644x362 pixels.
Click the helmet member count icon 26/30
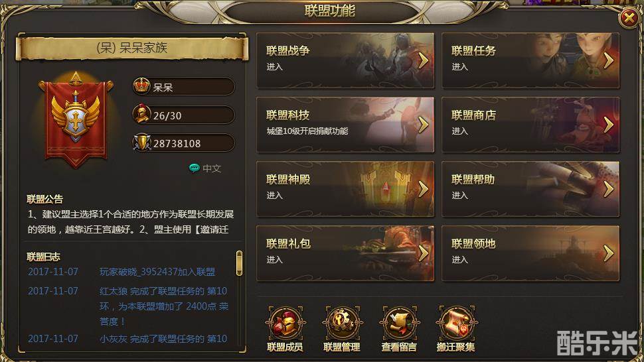click(141, 114)
